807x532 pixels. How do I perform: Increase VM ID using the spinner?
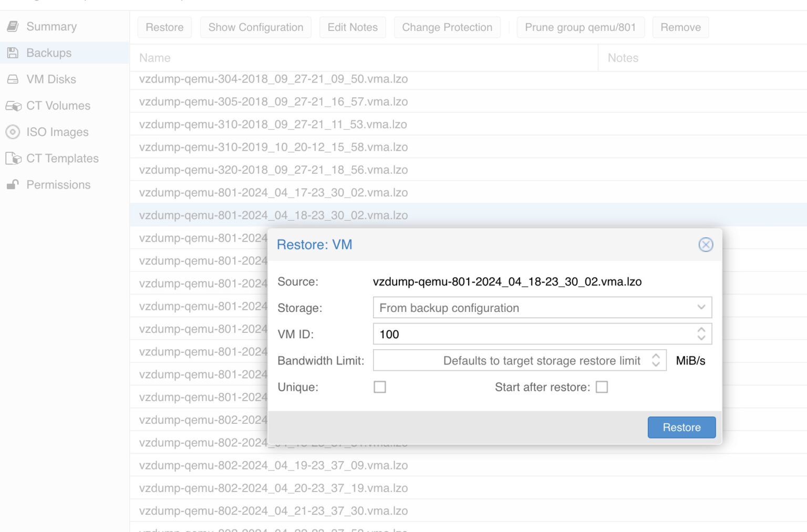701,330
